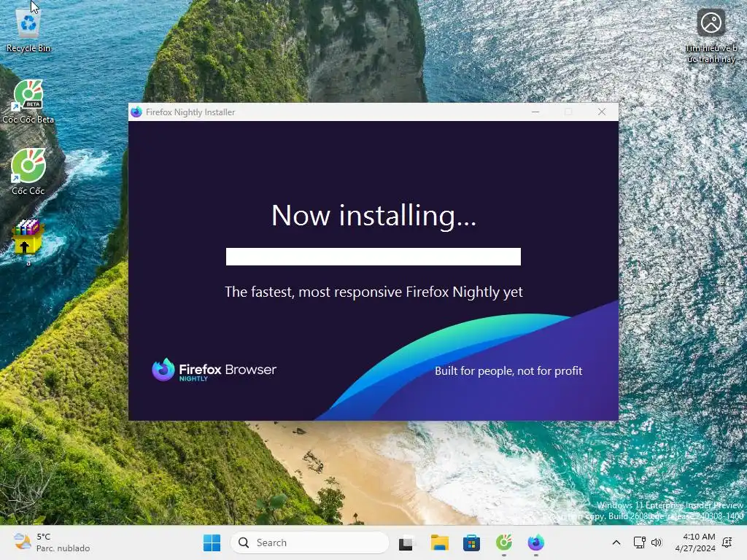Click the installation progress bar
The height and width of the screenshot is (560, 747).
(x=373, y=257)
